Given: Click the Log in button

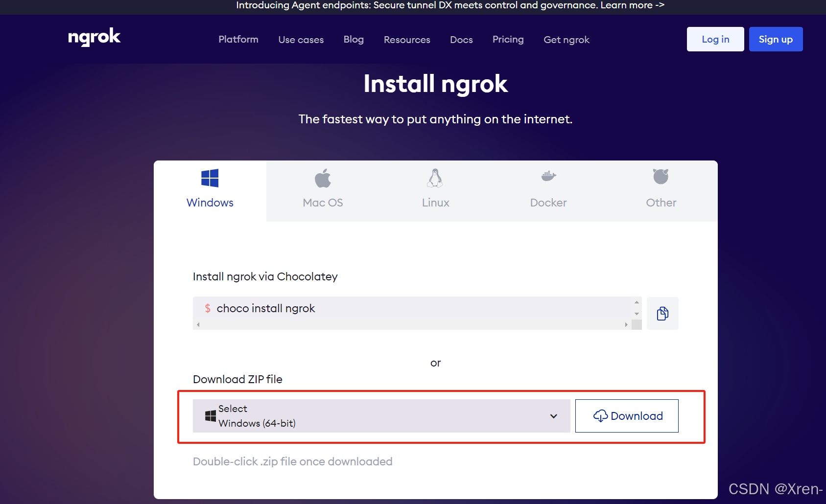Looking at the screenshot, I should click(715, 39).
